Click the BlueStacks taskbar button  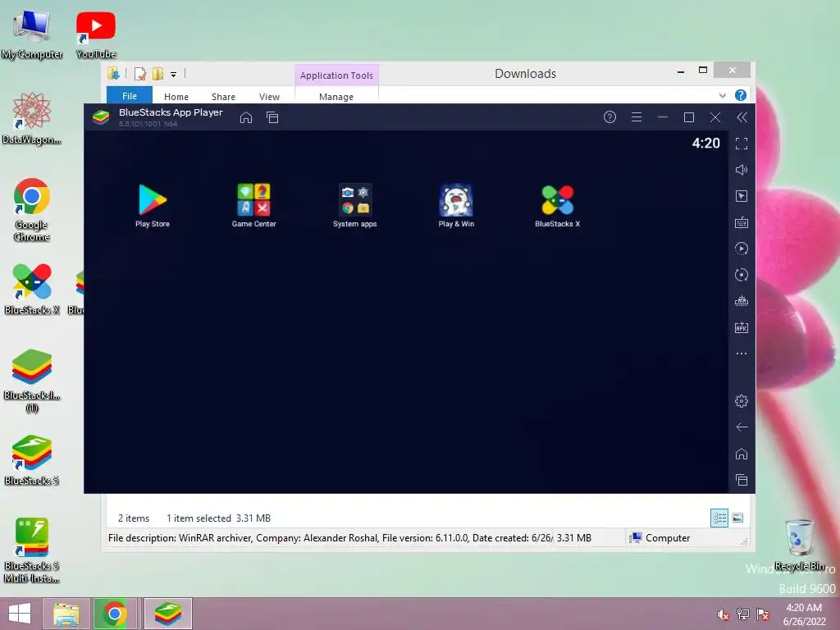coord(167,614)
